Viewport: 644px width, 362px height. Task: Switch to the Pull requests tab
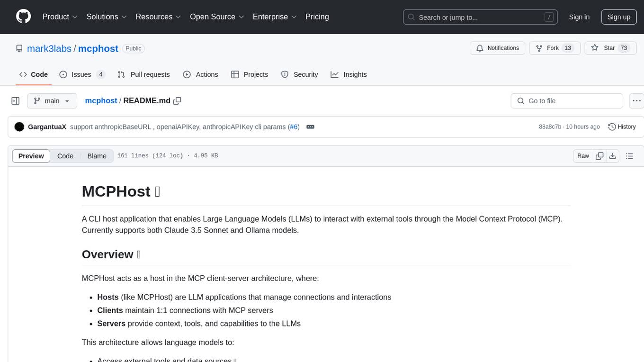143,74
